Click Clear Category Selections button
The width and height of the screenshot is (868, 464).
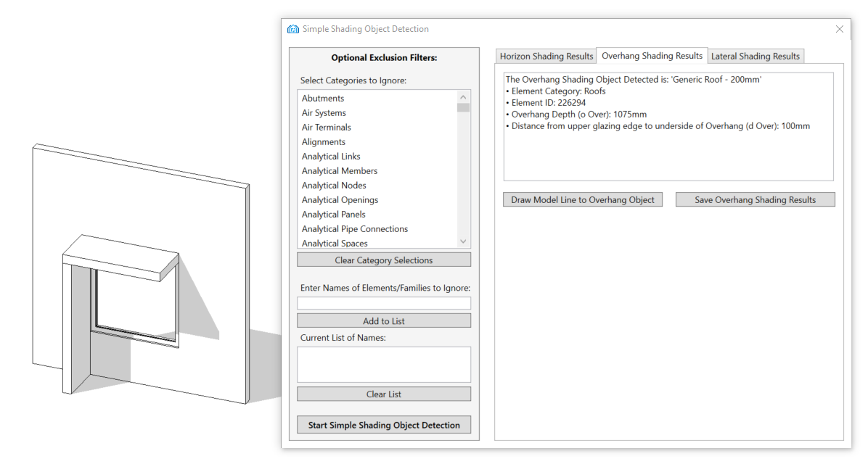(383, 260)
